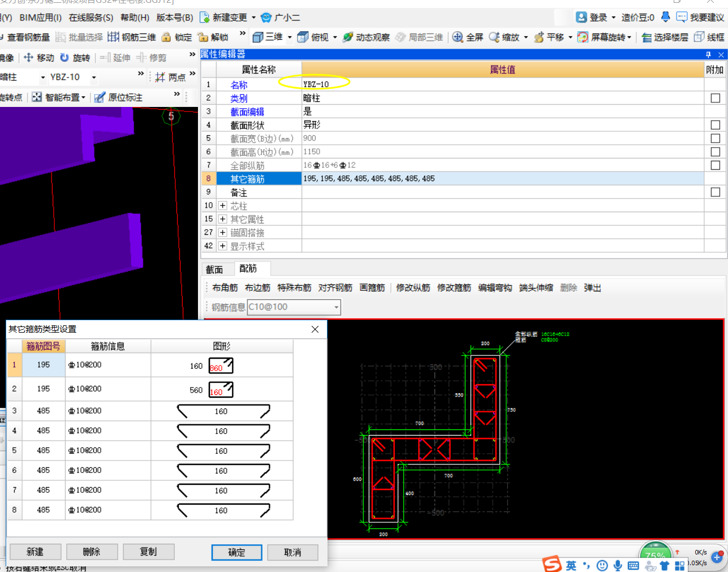Open 在线服务(S) menu
The image size is (728, 572).
[x=91, y=18]
